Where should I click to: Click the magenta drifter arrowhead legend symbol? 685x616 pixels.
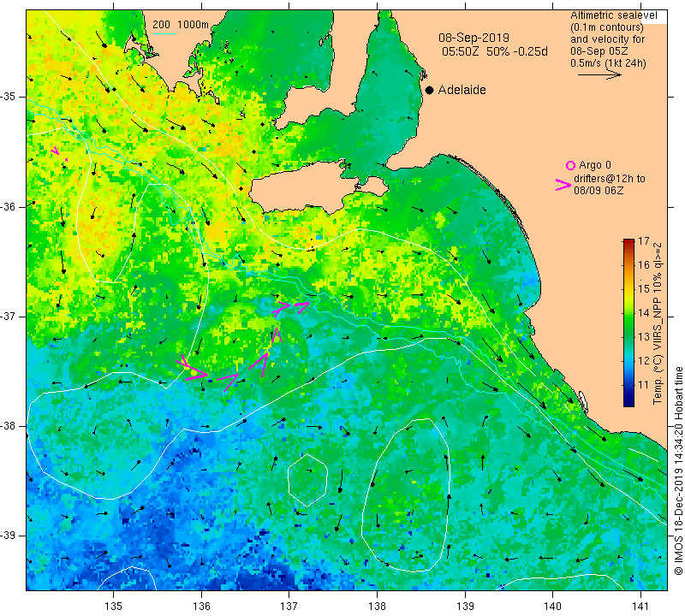coord(563,185)
